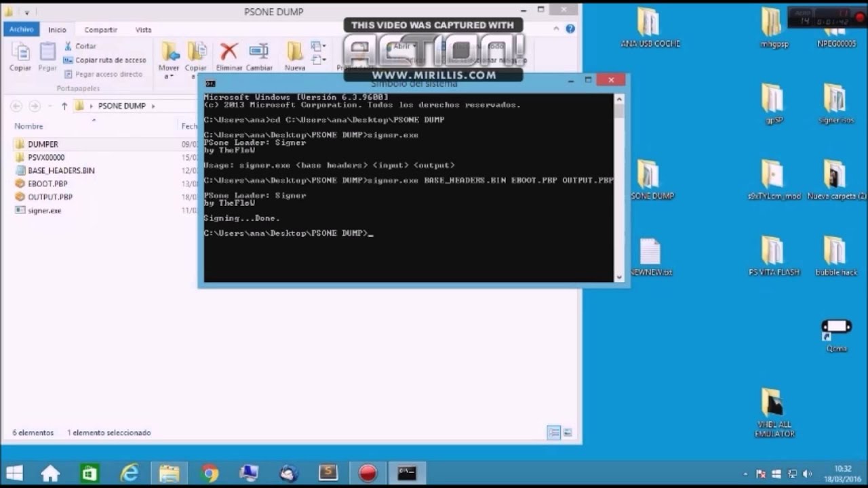The image size is (868, 488).
Task: Open VHBL ALL EMULATOR desktop folder
Action: (774, 412)
